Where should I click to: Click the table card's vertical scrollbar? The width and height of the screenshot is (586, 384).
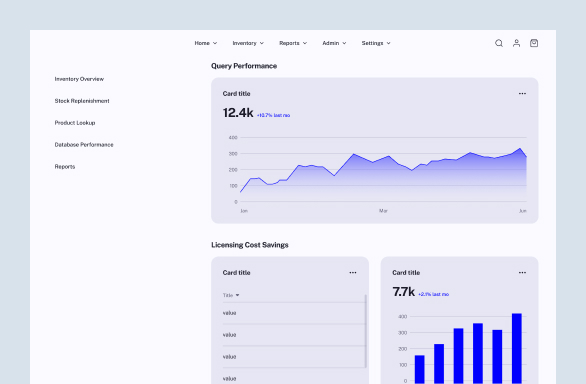point(365,331)
